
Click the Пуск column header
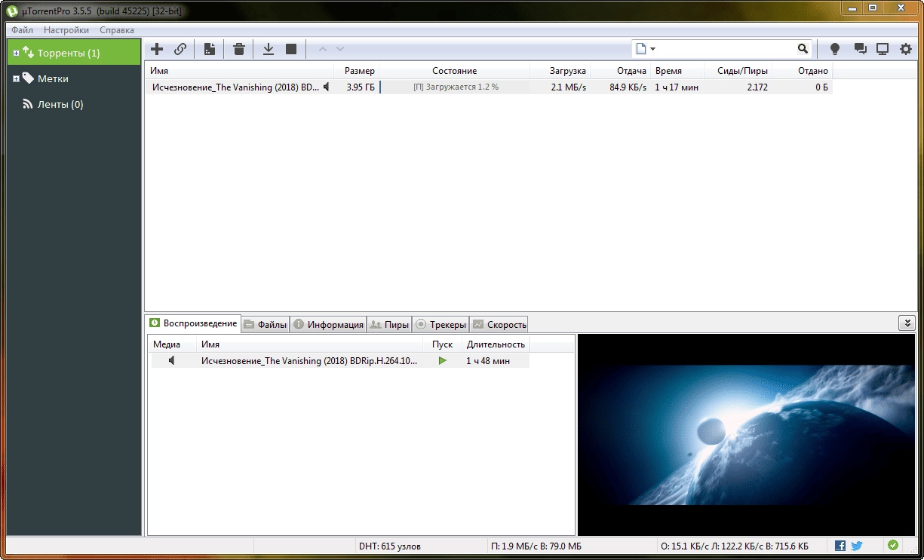click(442, 344)
